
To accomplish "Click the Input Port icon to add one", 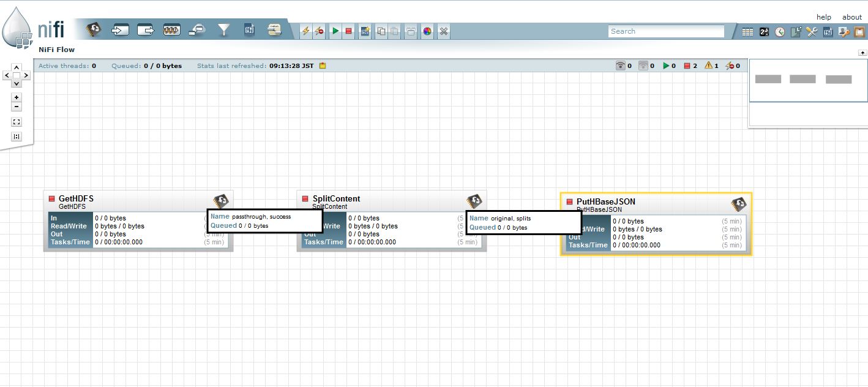I will (x=120, y=29).
